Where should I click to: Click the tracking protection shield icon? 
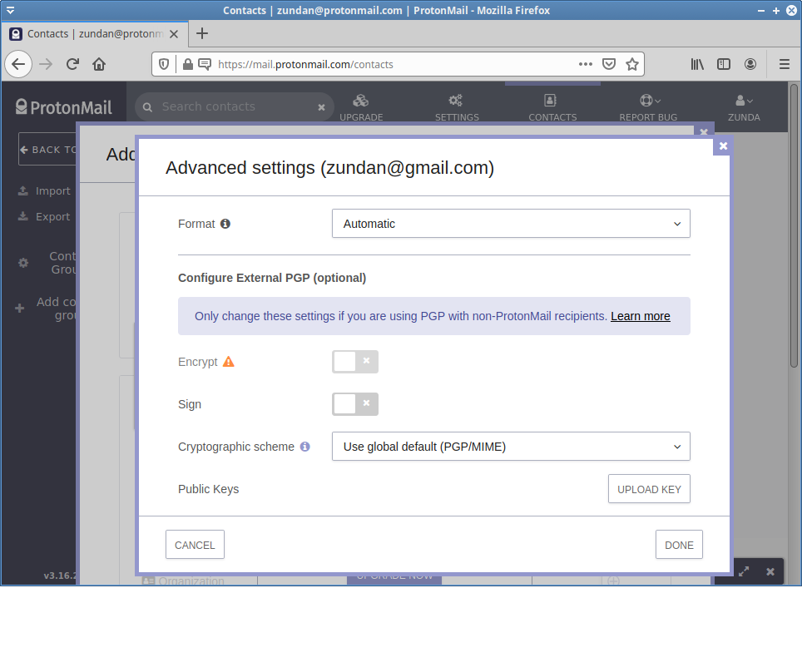tap(164, 64)
